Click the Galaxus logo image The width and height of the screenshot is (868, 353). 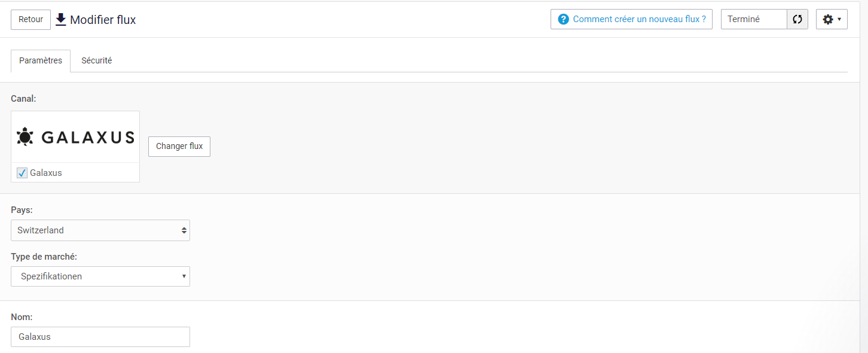pyautogui.click(x=75, y=137)
